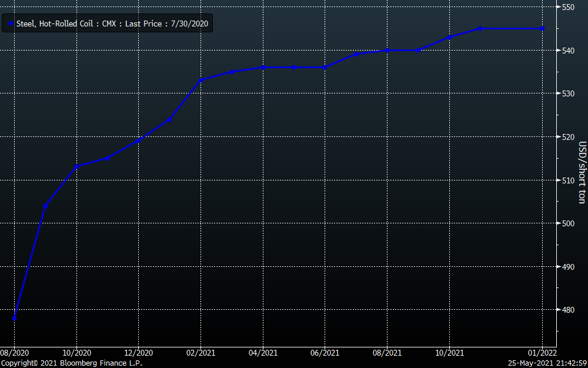Click the 25-May-2021 timestamp
Image resolution: width=588 pixels, height=368 pixels.
(546, 363)
